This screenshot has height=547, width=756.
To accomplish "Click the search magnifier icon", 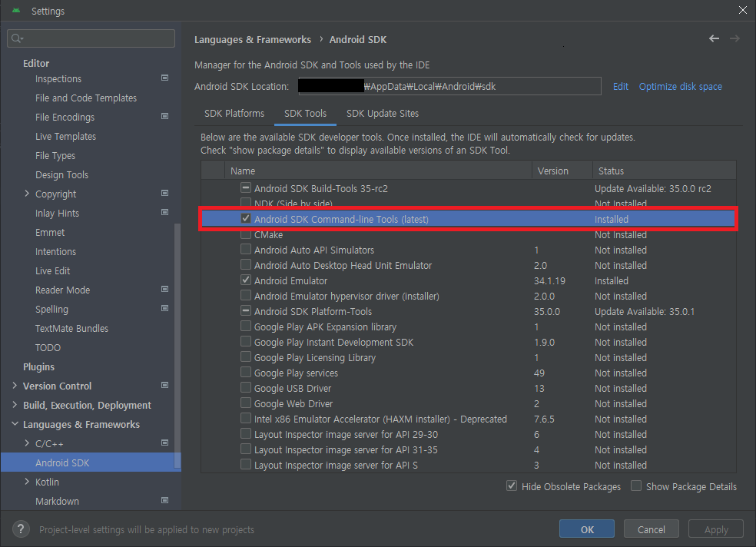I will (17, 38).
